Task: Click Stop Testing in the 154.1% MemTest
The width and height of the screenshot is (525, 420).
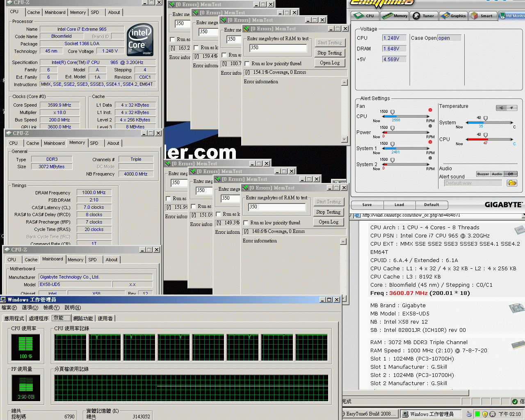Action: click(x=329, y=53)
